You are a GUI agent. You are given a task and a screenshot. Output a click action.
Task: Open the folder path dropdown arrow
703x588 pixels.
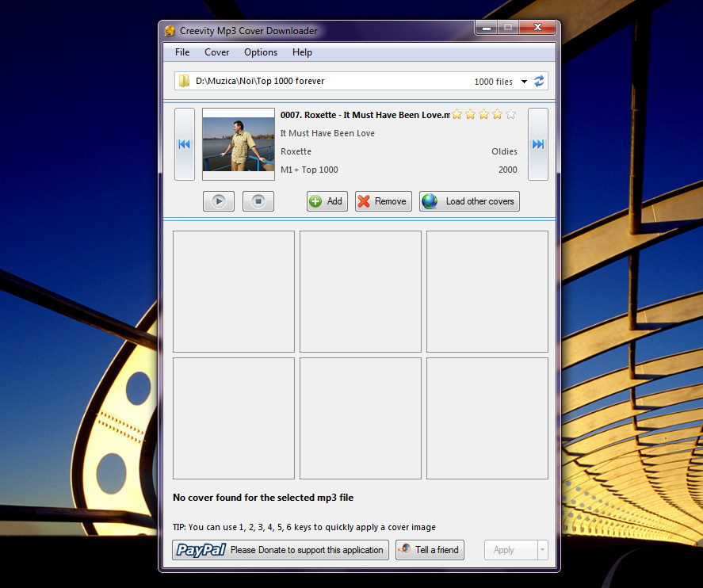point(524,82)
